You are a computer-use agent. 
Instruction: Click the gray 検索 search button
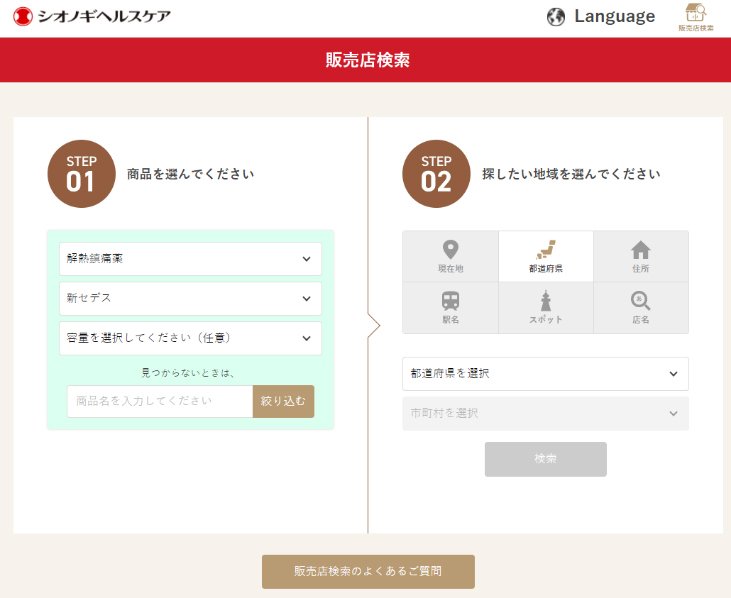[545, 459]
